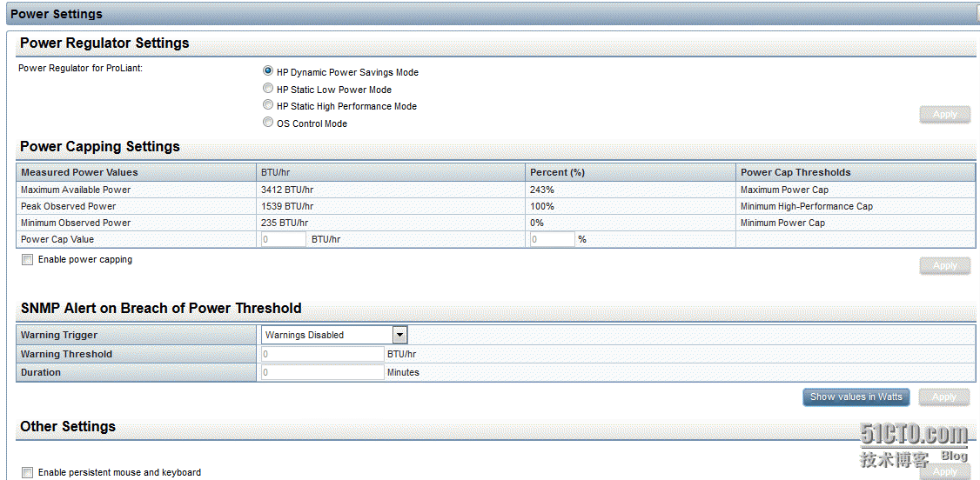Click Apply next to Show values in Watts
The width and height of the screenshot is (980, 480).
coord(944,397)
